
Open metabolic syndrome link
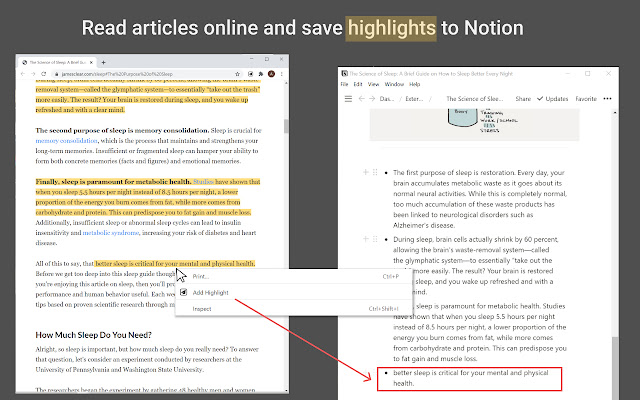click(x=111, y=233)
